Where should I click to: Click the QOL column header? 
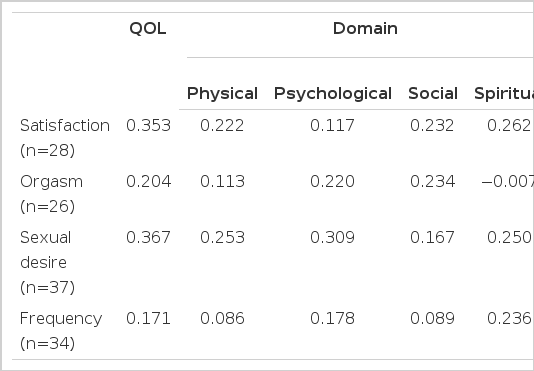148,28
